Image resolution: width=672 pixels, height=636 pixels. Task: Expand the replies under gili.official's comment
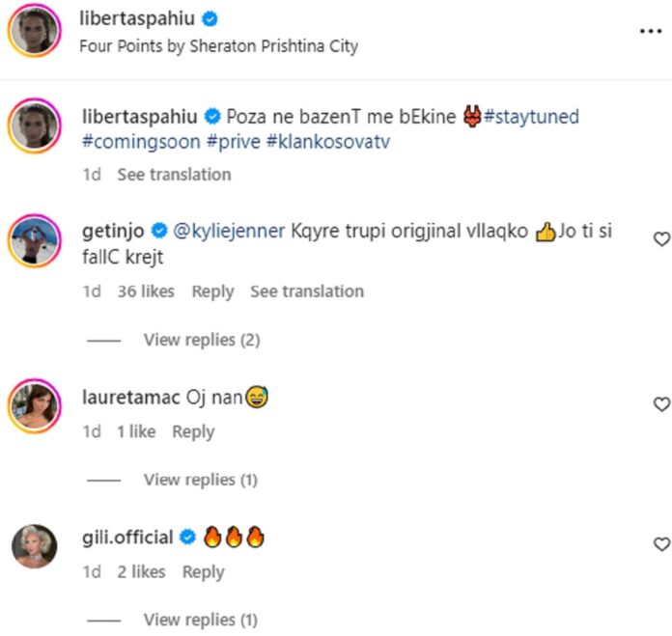point(201,620)
